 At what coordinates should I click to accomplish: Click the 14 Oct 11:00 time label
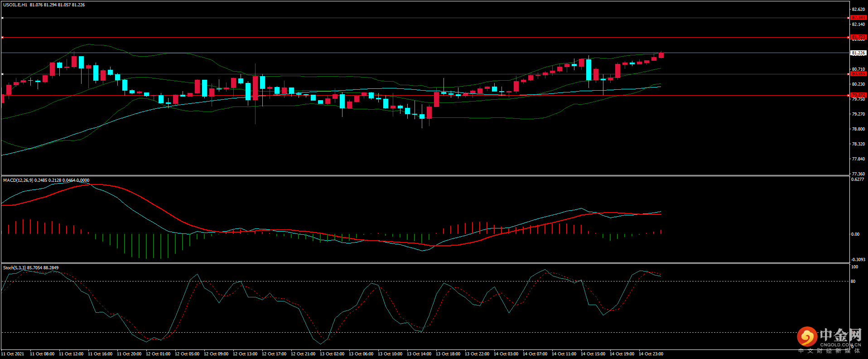click(x=564, y=354)
